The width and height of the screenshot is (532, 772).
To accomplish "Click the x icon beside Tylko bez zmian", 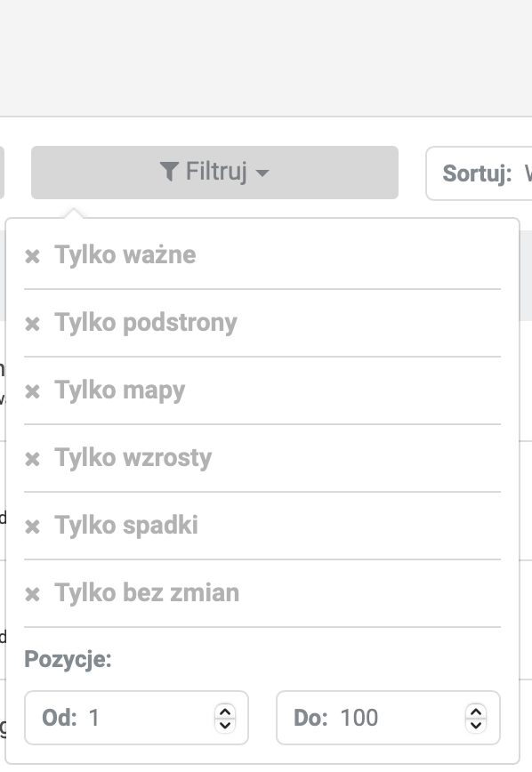I will click(x=33, y=594).
